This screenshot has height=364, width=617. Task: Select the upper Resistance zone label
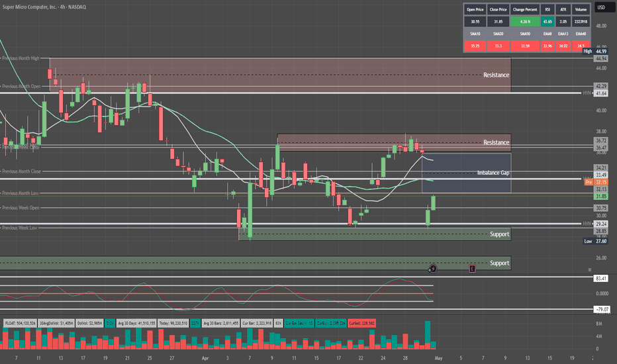[x=496, y=75]
